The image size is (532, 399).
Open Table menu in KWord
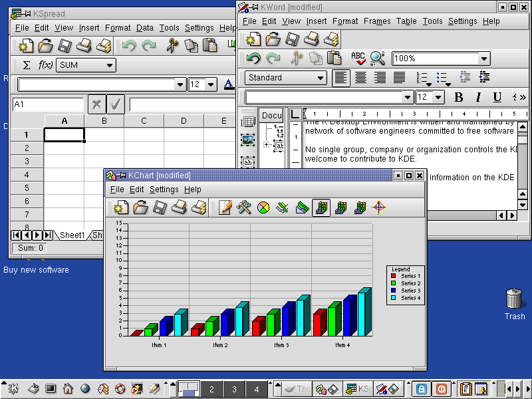click(406, 21)
